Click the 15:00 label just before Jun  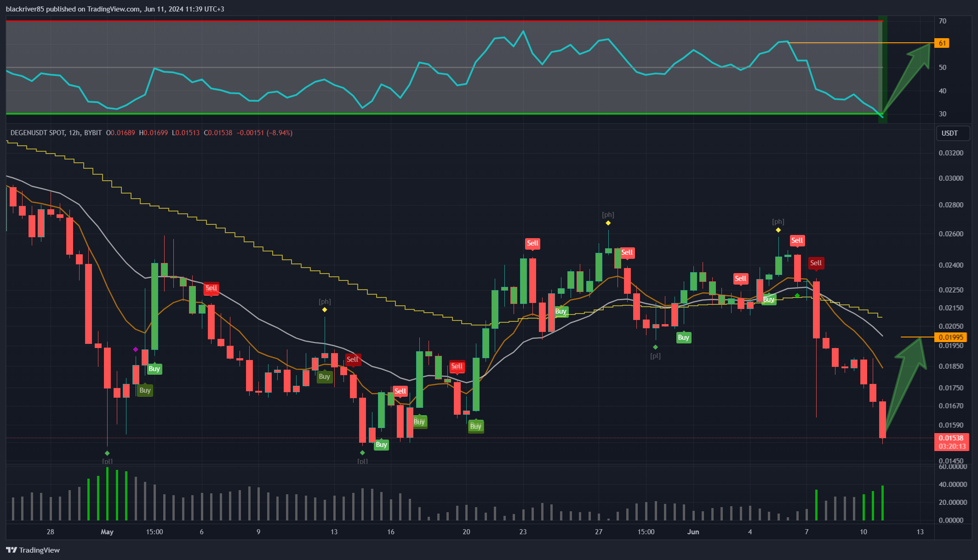(646, 532)
